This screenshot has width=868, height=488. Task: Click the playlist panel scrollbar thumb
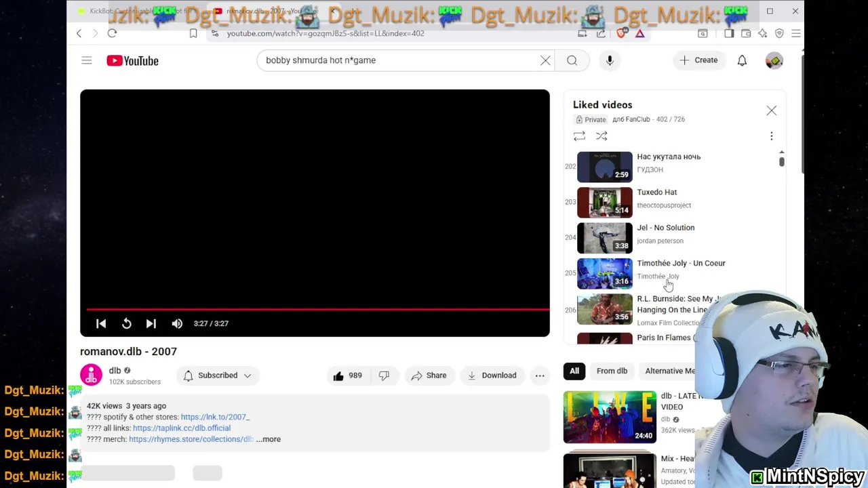pyautogui.click(x=781, y=161)
